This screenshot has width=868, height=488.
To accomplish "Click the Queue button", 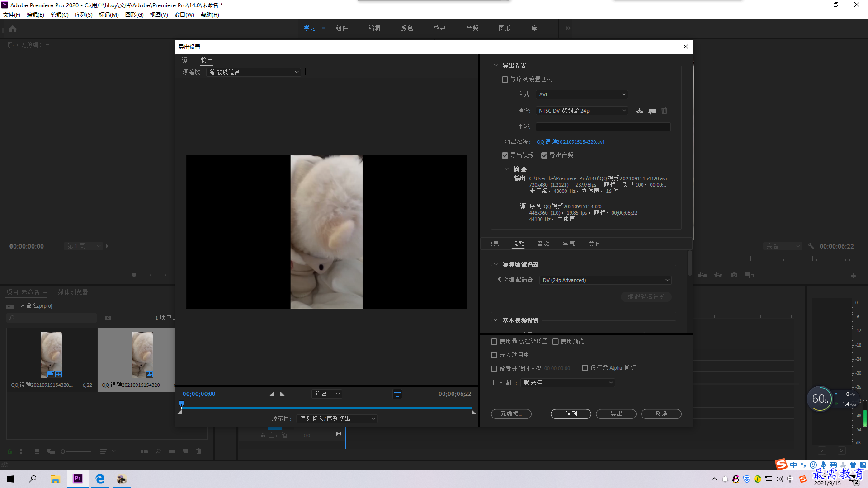I will 571,414.
